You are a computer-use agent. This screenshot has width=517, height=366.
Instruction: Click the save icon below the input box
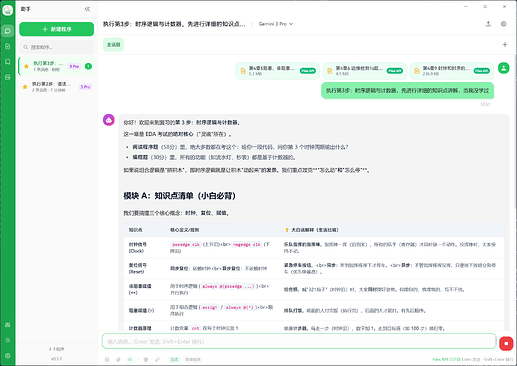pos(107,359)
